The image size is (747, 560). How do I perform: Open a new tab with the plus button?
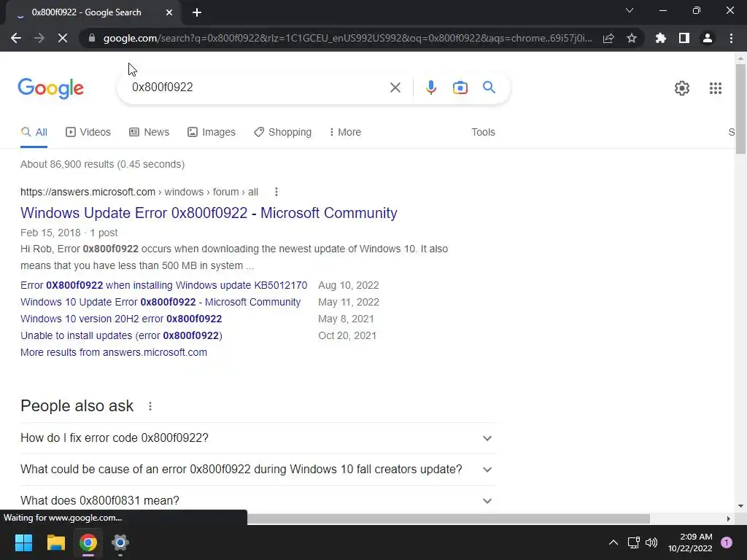197,12
